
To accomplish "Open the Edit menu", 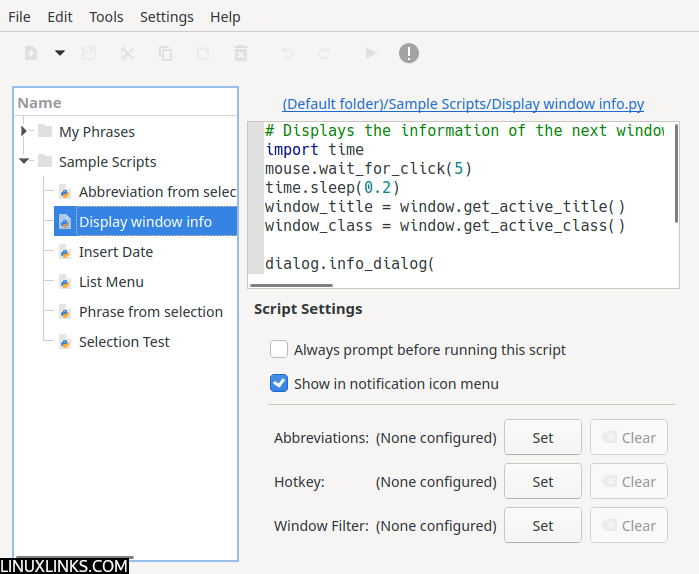I will (60, 17).
